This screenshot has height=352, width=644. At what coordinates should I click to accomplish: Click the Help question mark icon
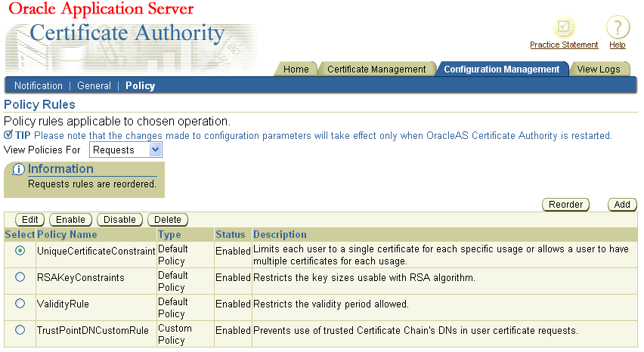(x=618, y=27)
